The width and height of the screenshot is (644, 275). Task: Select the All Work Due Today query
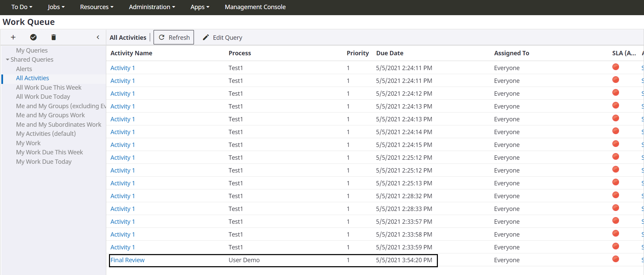(x=43, y=97)
